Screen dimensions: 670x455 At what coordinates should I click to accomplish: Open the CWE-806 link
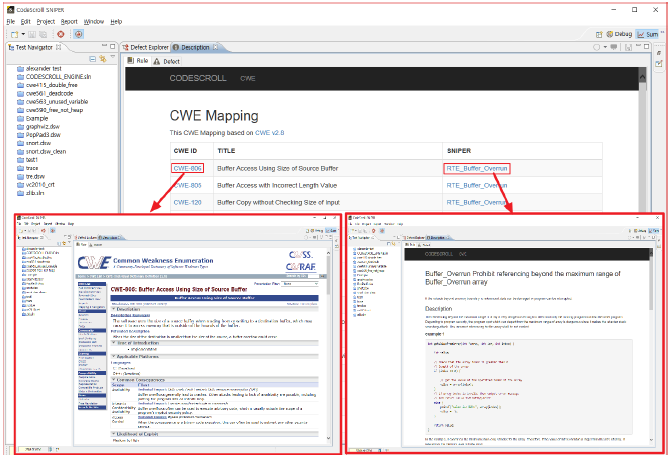pyautogui.click(x=188, y=168)
